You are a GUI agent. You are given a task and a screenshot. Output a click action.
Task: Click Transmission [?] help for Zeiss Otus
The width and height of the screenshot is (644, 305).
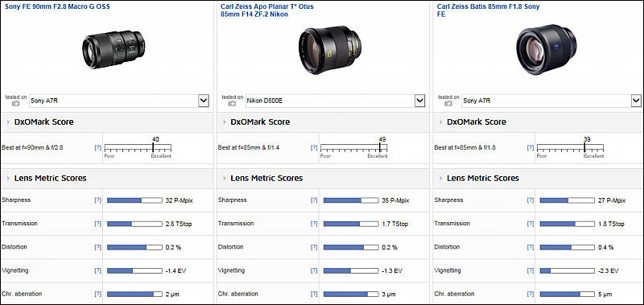coord(314,224)
